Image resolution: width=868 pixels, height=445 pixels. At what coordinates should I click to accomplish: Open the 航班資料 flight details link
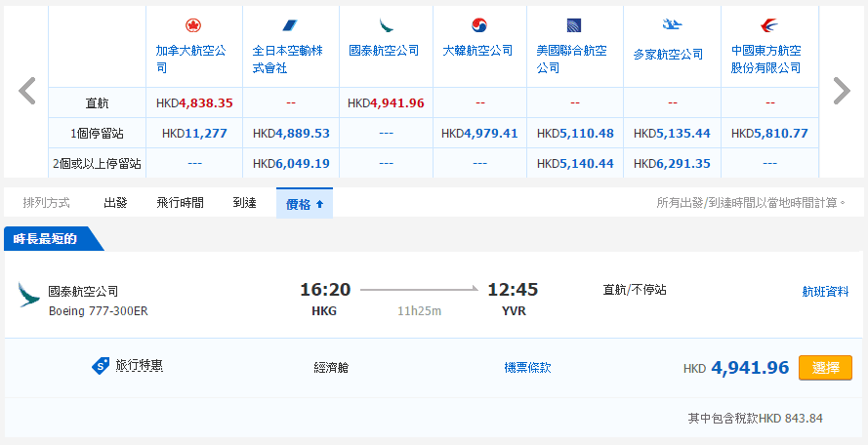(825, 291)
